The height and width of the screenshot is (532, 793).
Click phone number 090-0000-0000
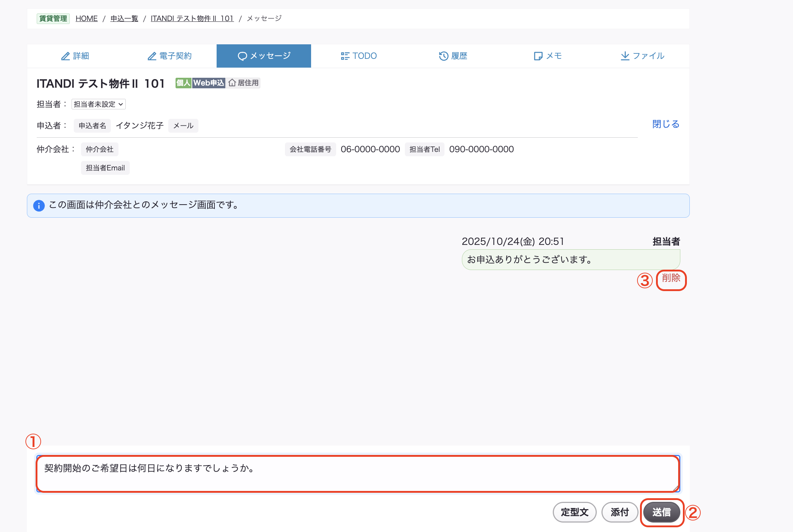(482, 149)
